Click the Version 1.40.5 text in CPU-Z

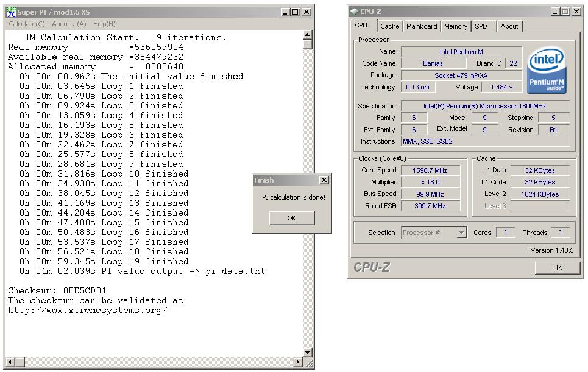pyautogui.click(x=551, y=250)
